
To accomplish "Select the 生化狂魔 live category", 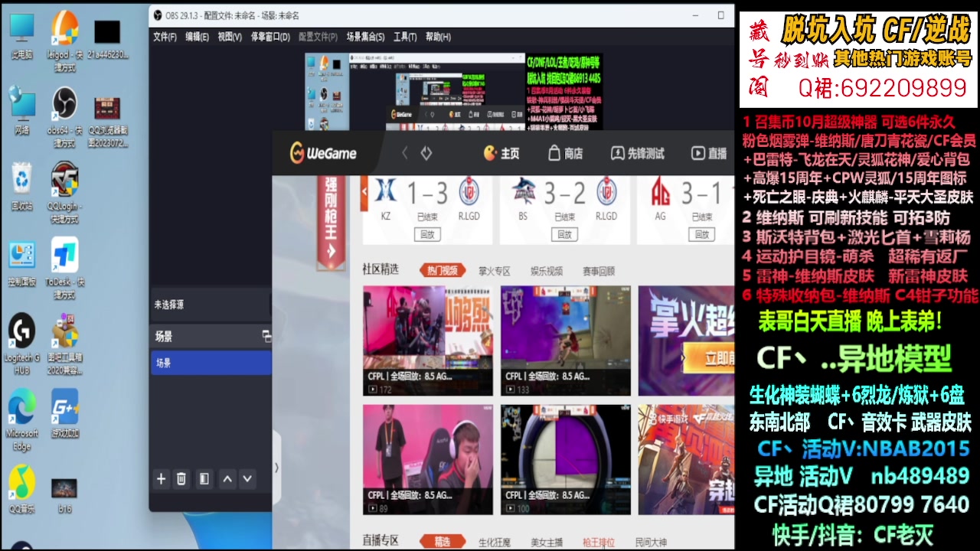I will coord(495,543).
